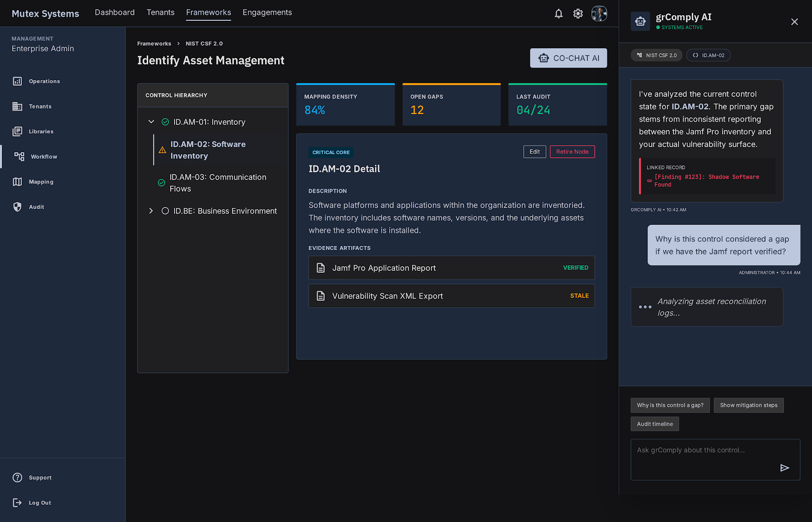Select ID.AM-02: Software Inventory tree item
Image resolution: width=812 pixels, height=522 pixels.
[x=217, y=150]
